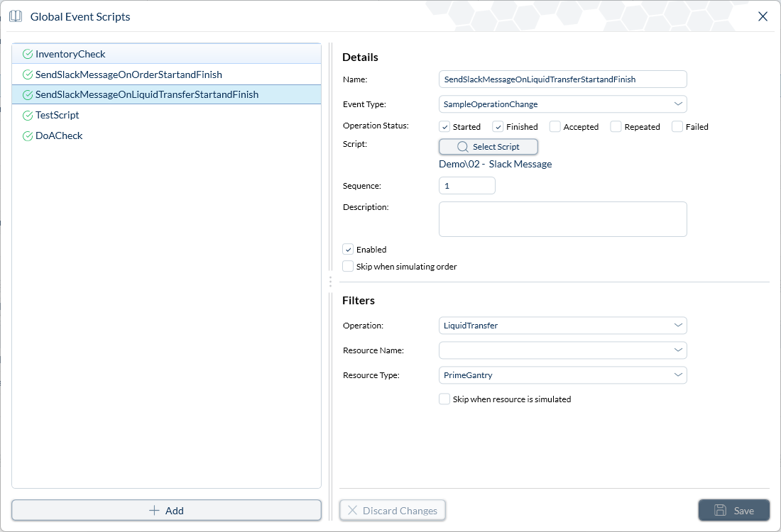Select the DoACheck row
The height and width of the screenshot is (532, 781).
[166, 136]
